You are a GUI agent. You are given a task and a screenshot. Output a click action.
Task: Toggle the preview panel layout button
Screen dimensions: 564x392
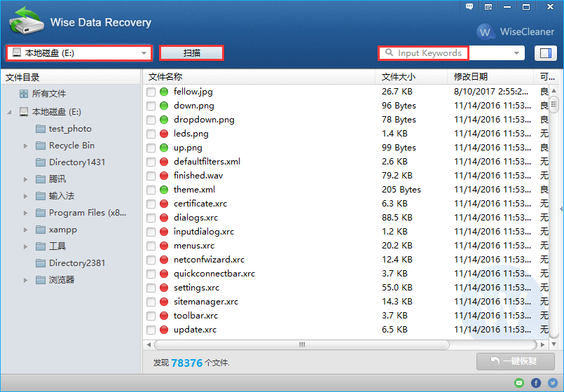544,53
